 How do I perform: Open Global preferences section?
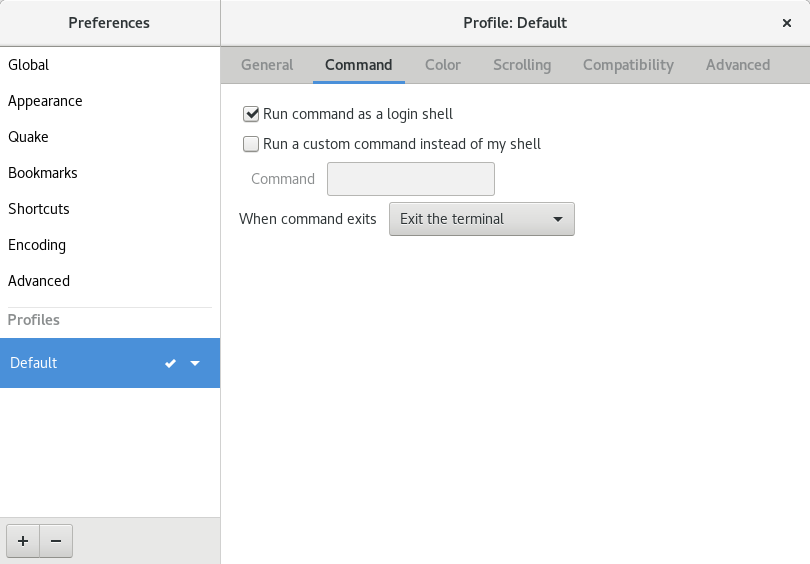(x=29, y=65)
